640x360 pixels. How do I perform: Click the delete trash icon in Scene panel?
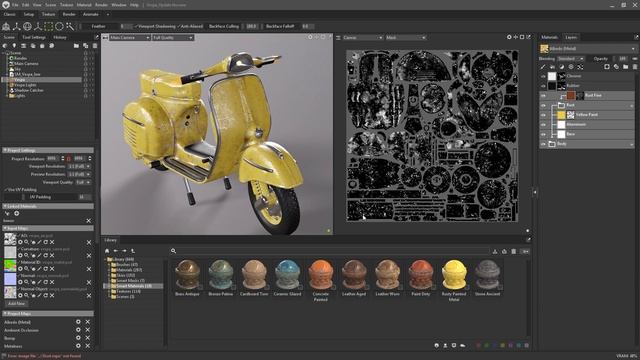point(95,46)
